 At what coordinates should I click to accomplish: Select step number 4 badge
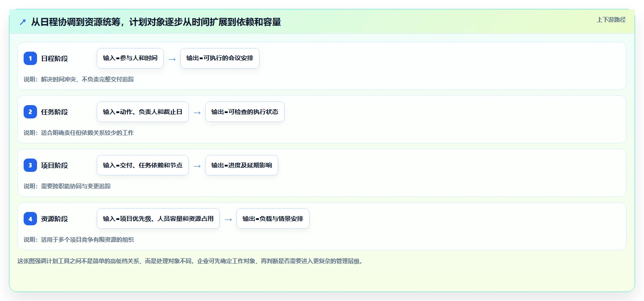(x=30, y=219)
